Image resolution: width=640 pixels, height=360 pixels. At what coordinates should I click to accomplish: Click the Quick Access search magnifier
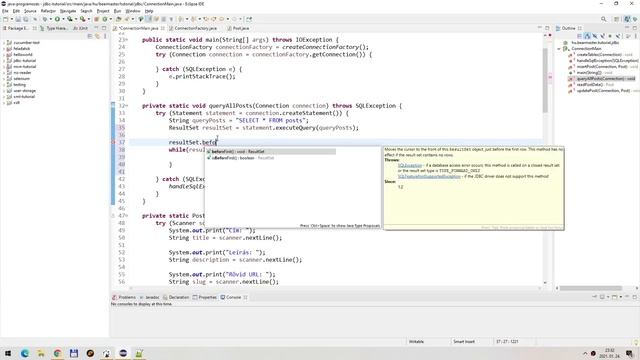(604, 19)
